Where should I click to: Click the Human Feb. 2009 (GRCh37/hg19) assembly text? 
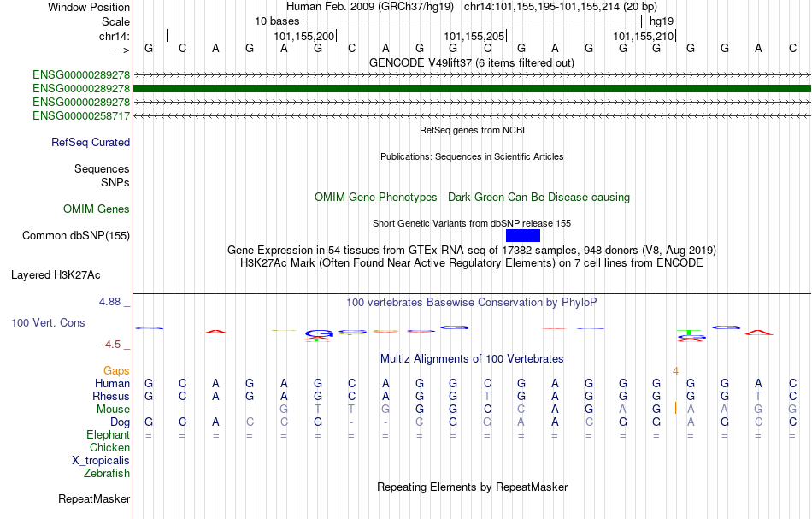370,7
